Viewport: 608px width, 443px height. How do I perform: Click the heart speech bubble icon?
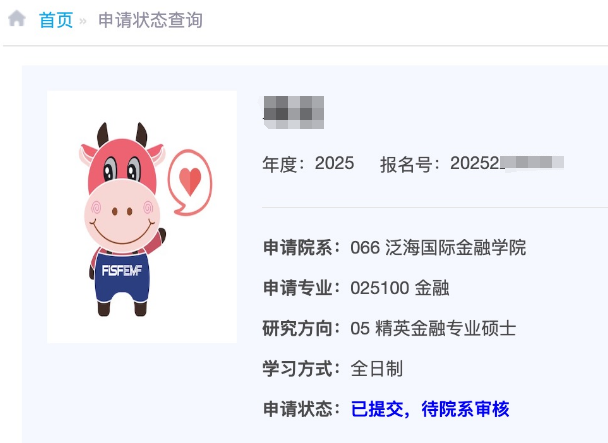point(190,182)
